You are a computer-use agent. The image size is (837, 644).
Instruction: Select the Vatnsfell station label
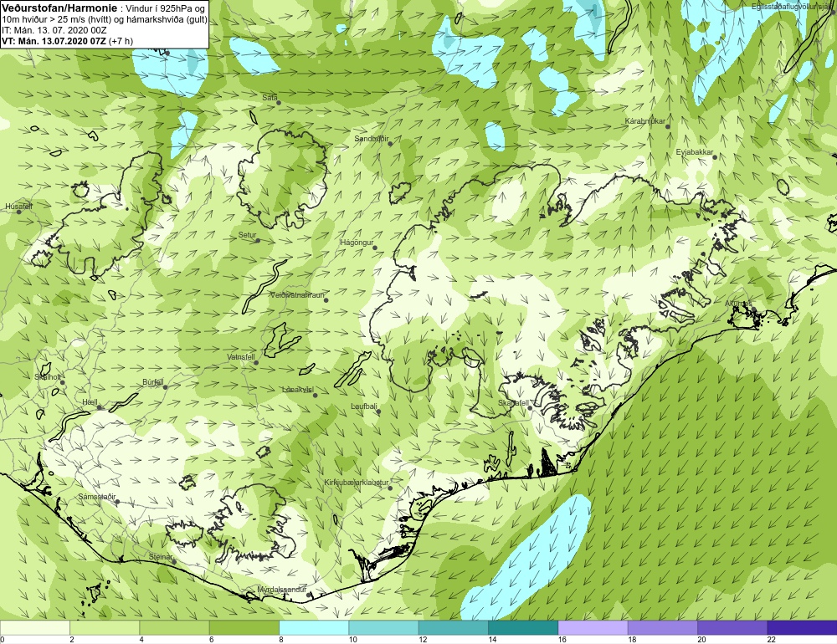pyautogui.click(x=241, y=357)
